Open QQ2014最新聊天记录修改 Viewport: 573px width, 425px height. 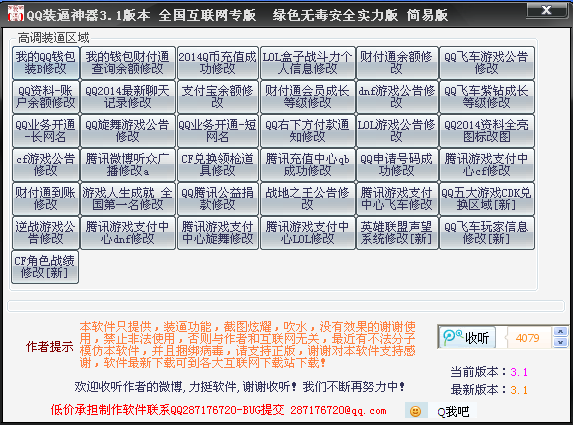click(128, 97)
